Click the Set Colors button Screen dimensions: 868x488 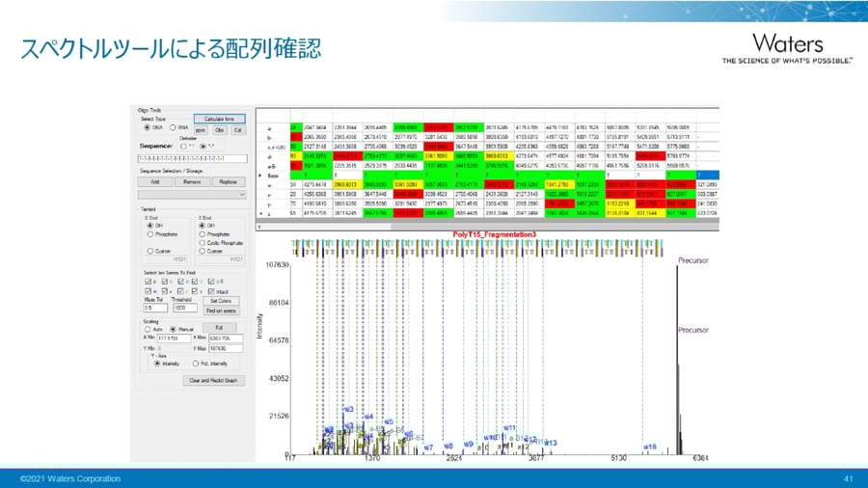tap(221, 301)
